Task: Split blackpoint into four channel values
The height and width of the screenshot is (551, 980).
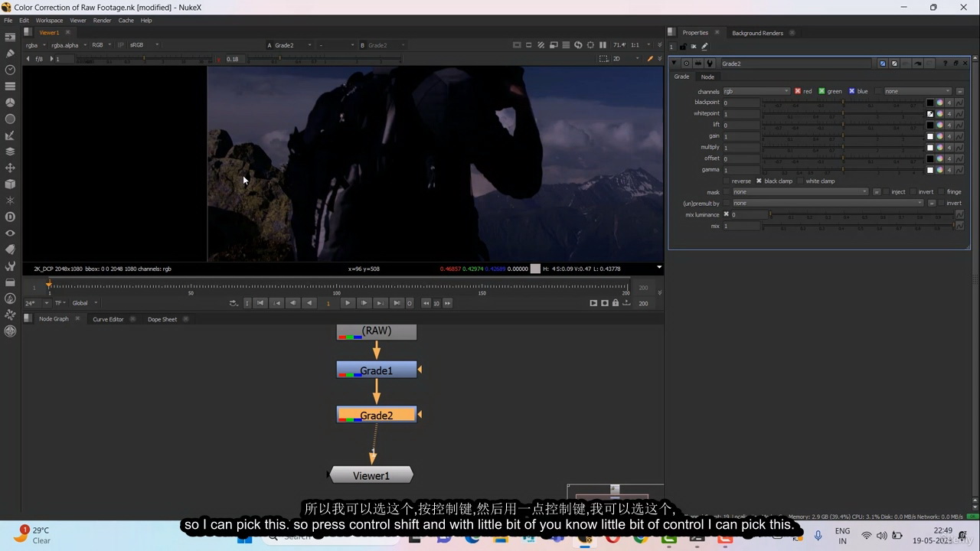Action: pyautogui.click(x=949, y=103)
